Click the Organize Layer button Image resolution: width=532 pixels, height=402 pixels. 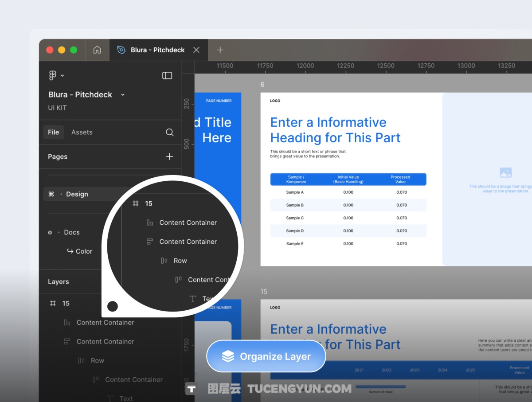pos(266,356)
